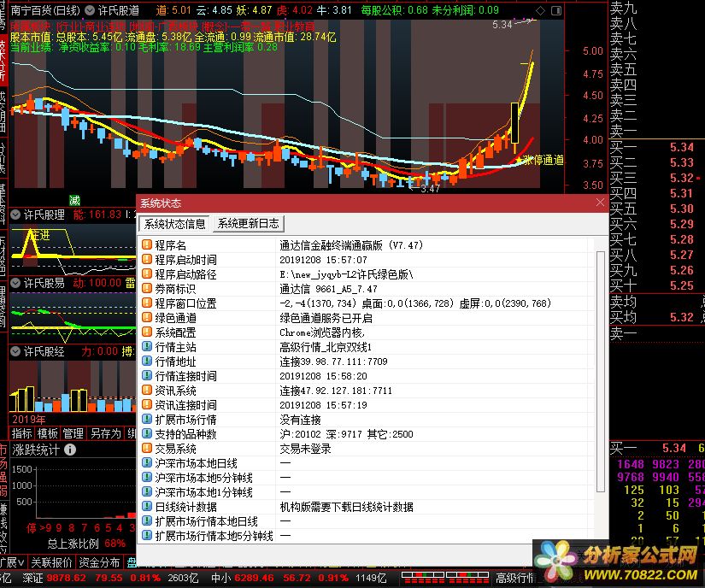
Task: Select the value 通达信金融终端通赢版 (V7.47)
Action: (x=351, y=245)
